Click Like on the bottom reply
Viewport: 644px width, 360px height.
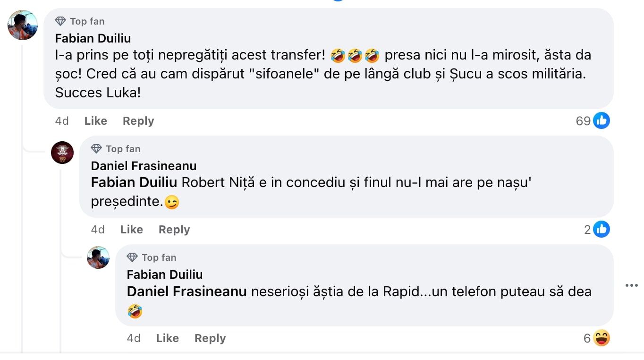pyautogui.click(x=167, y=338)
